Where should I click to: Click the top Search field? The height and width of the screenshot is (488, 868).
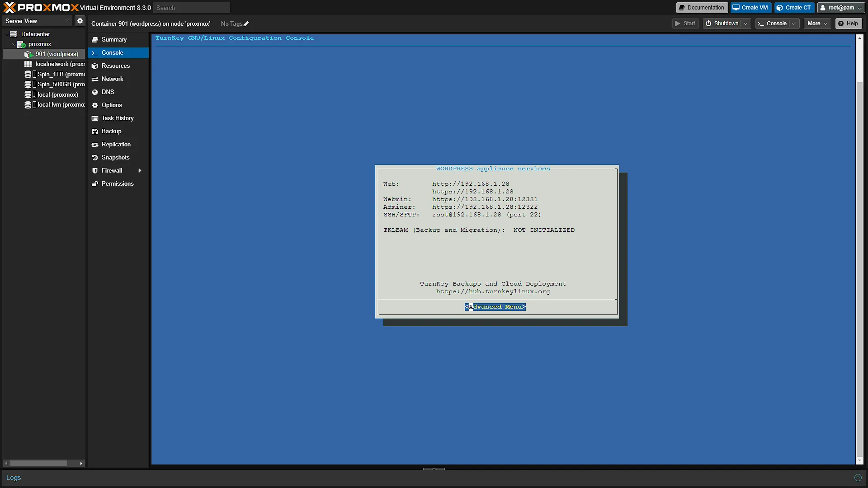tap(192, 8)
